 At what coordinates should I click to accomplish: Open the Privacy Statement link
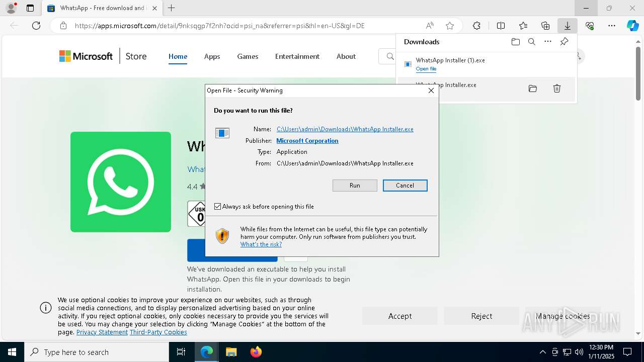point(102,332)
